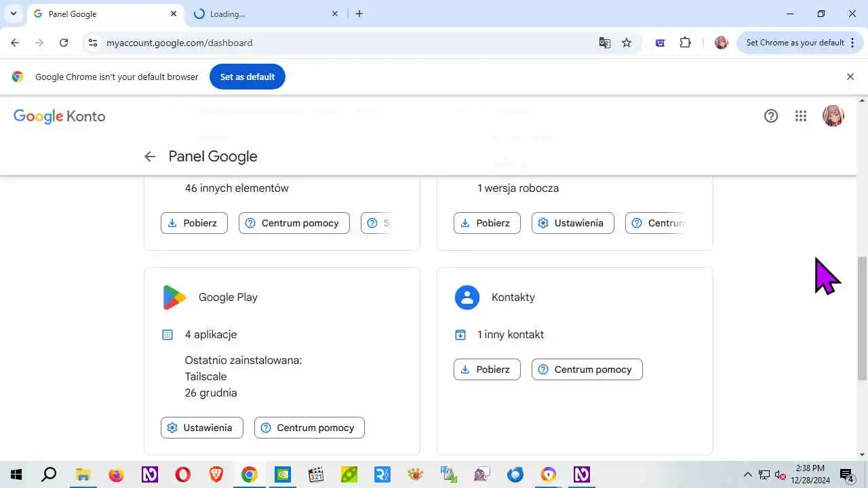This screenshot has width=868, height=488.
Task: Launch Opera from the taskbar
Action: [x=182, y=474]
